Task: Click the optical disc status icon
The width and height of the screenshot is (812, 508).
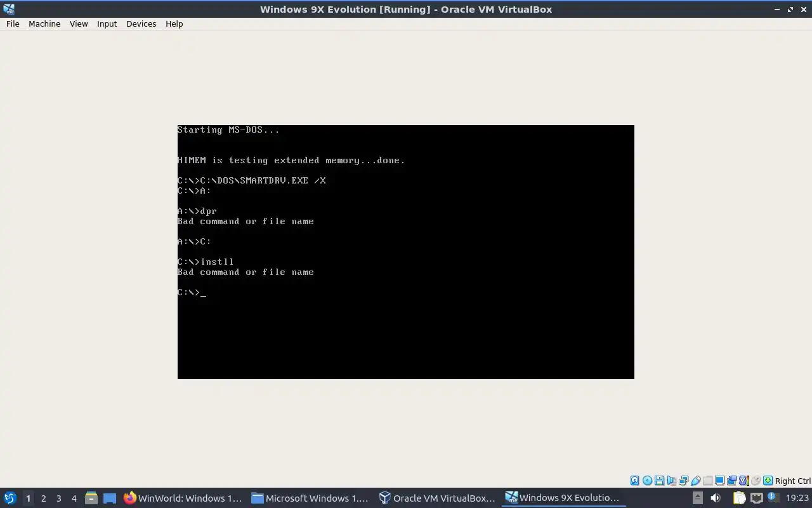Action: point(647,481)
